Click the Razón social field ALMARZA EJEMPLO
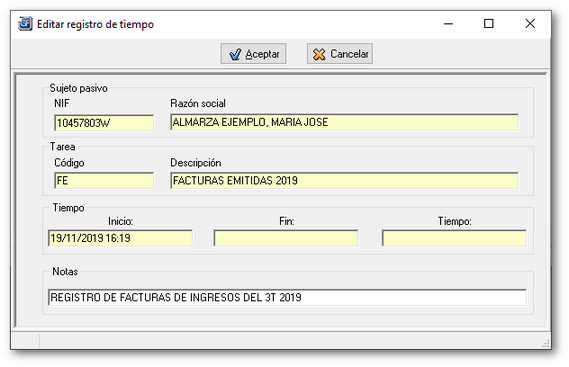This screenshot has width=569, height=367. point(344,122)
